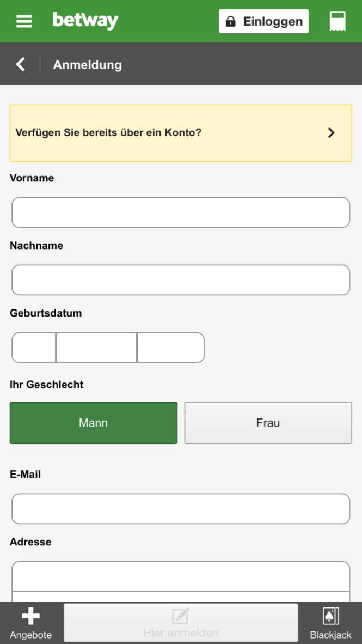Viewport: 362px width, 644px height.
Task: Open the month field of Geburtsdatum
Action: tap(95, 347)
